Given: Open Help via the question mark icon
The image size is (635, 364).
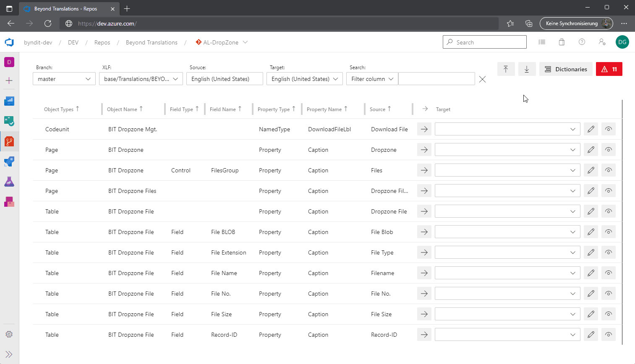Looking at the screenshot, I should click(x=582, y=42).
